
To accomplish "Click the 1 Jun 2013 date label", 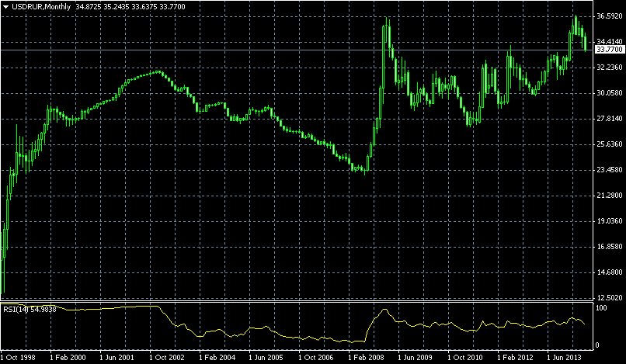I will pos(565,356).
